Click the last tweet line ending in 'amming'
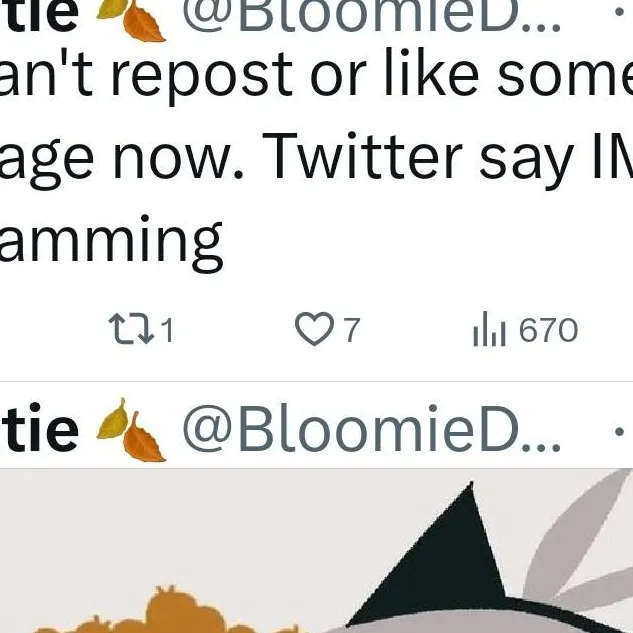Image resolution: width=633 pixels, height=633 pixels. coord(111,243)
